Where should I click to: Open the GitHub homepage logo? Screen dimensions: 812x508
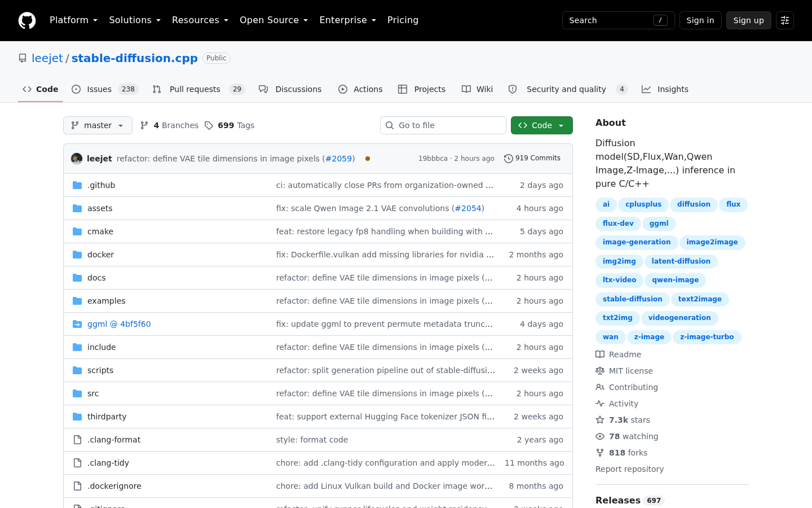coord(27,20)
